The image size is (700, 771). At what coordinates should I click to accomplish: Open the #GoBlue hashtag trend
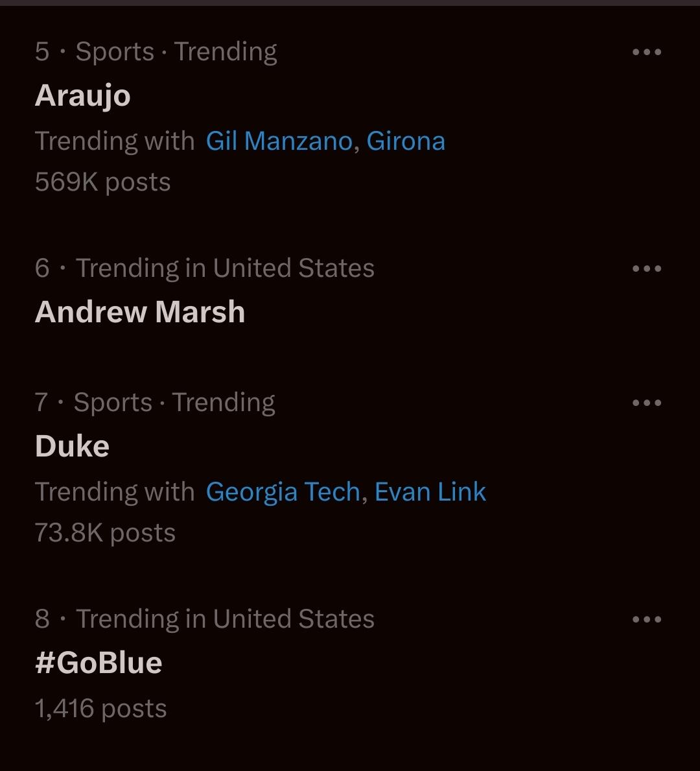pyautogui.click(x=99, y=663)
